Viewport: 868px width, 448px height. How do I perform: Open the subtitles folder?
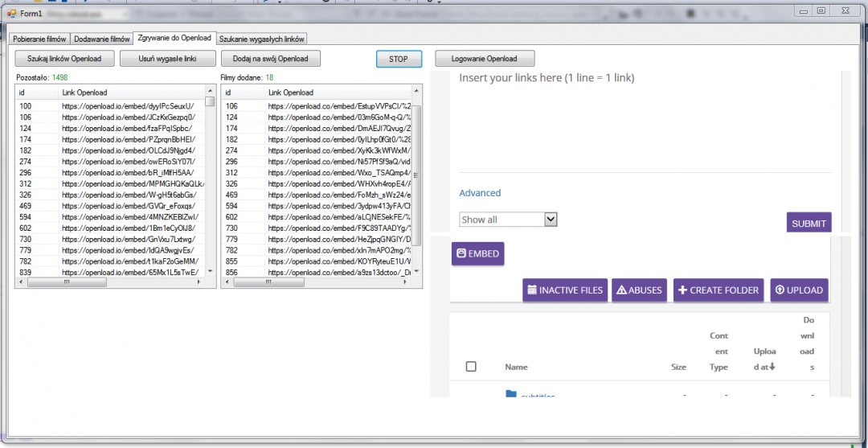tap(537, 396)
